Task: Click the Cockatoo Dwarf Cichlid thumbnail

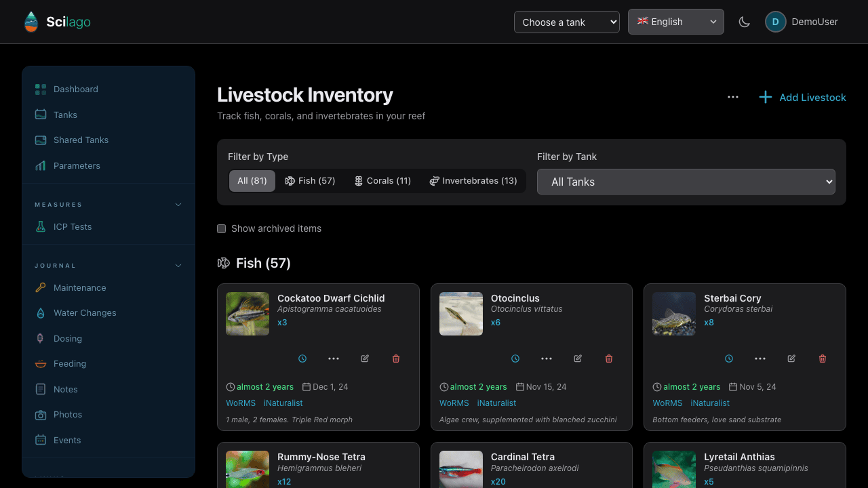Action: (248, 314)
